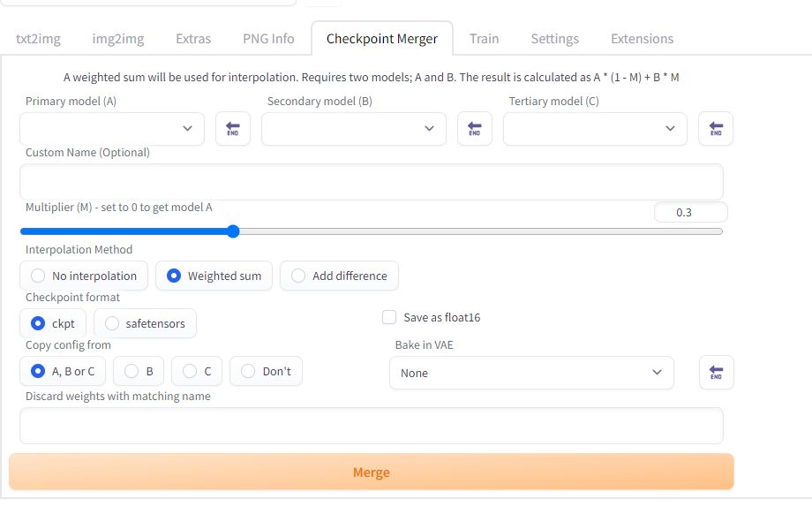Open the Tertiary model (C) dropdown
The image size is (812, 514).
[595, 129]
